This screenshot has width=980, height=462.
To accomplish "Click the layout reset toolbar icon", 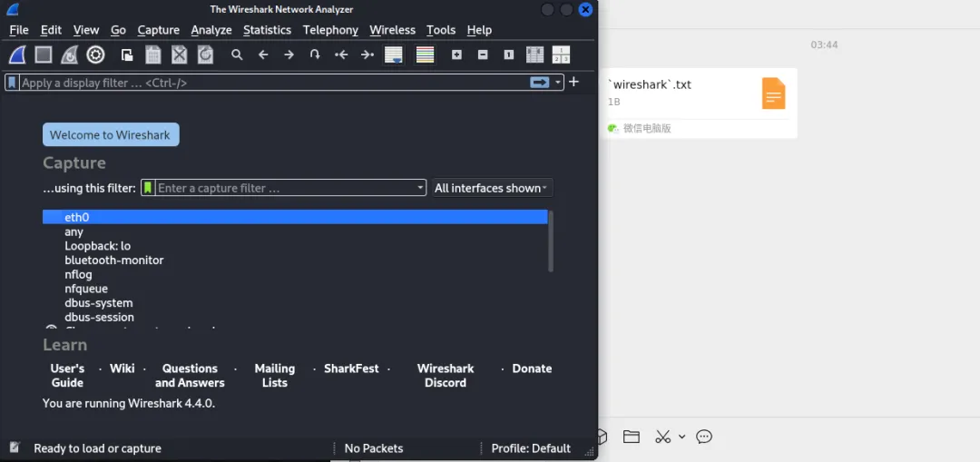I will [562, 55].
